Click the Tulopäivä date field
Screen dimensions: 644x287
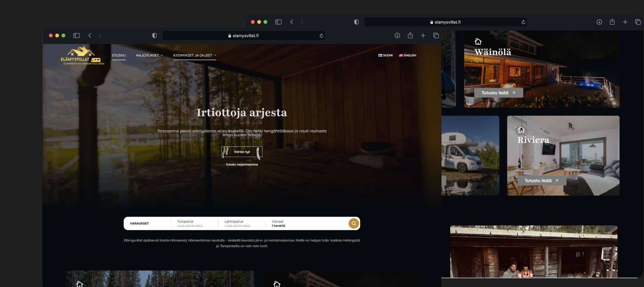190,223
